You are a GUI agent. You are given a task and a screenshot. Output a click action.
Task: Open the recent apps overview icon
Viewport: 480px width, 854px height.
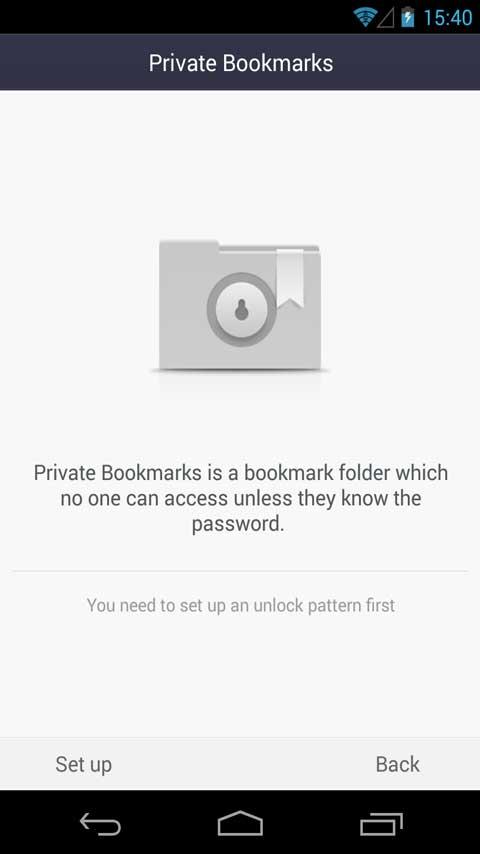(381, 824)
